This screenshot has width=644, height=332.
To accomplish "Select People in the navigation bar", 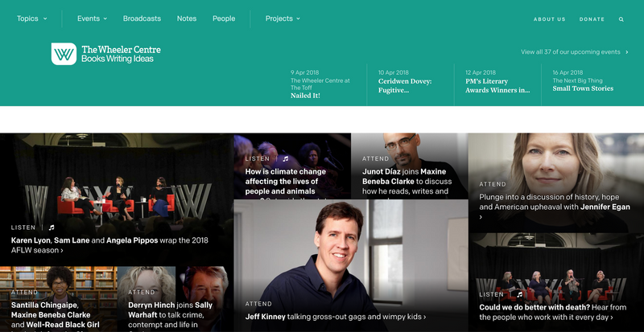I will tap(224, 18).
